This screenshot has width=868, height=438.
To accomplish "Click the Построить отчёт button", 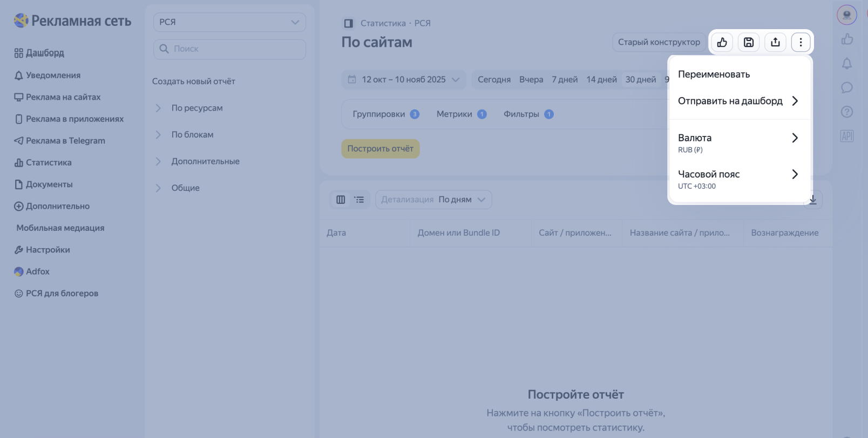I will (x=381, y=149).
